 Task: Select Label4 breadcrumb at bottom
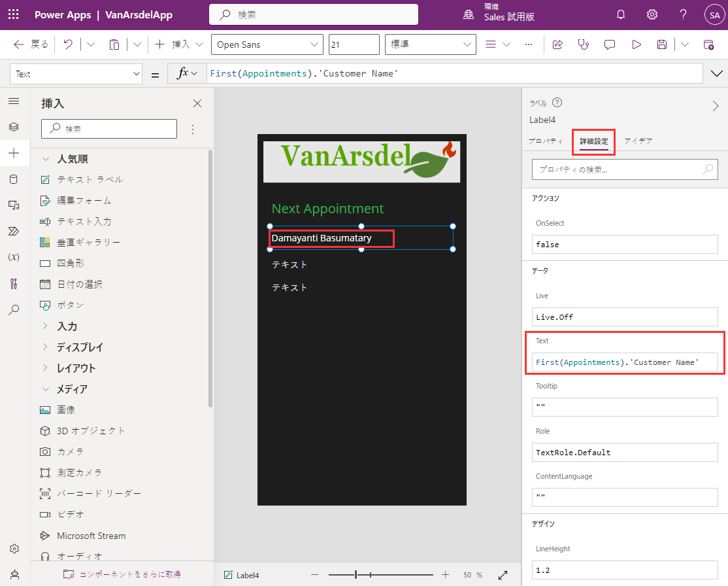(241, 576)
